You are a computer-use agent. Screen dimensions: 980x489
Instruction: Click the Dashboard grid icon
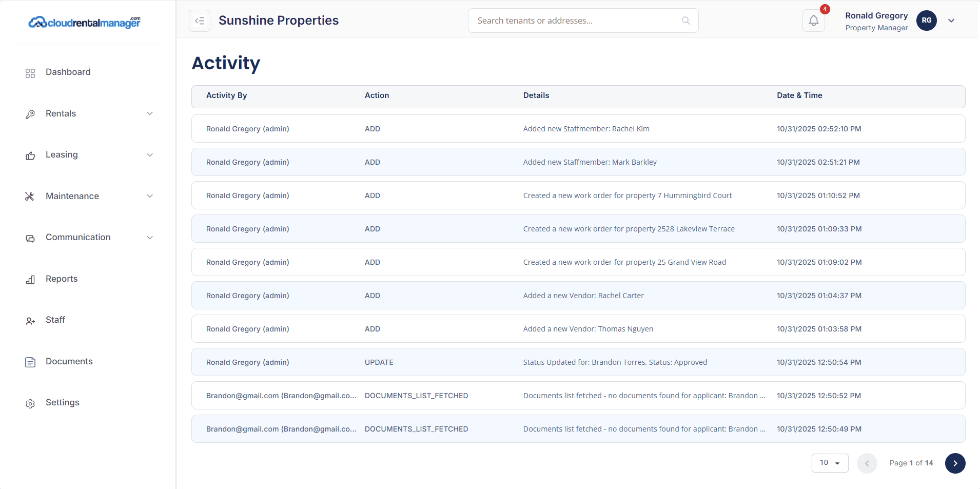(30, 73)
